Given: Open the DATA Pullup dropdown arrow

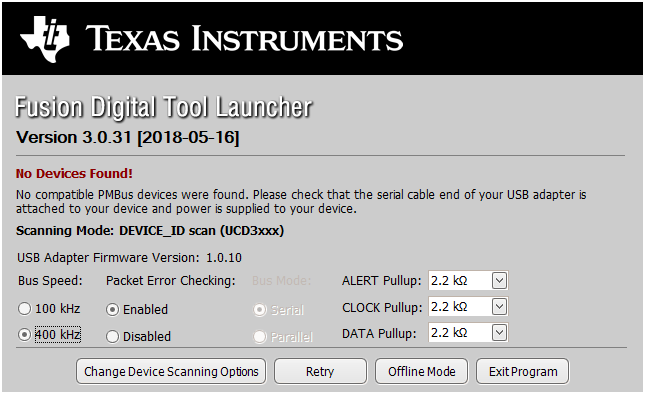Looking at the screenshot, I should (499, 332).
